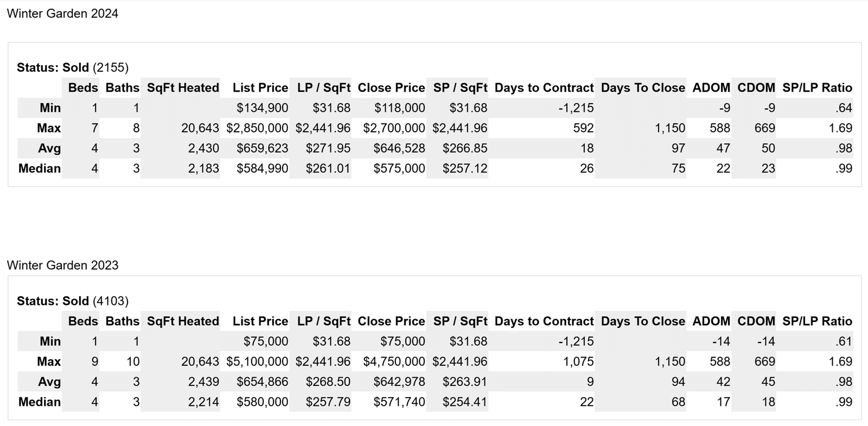
Task: Click the Winter Garden 2024 title
Action: (62, 14)
